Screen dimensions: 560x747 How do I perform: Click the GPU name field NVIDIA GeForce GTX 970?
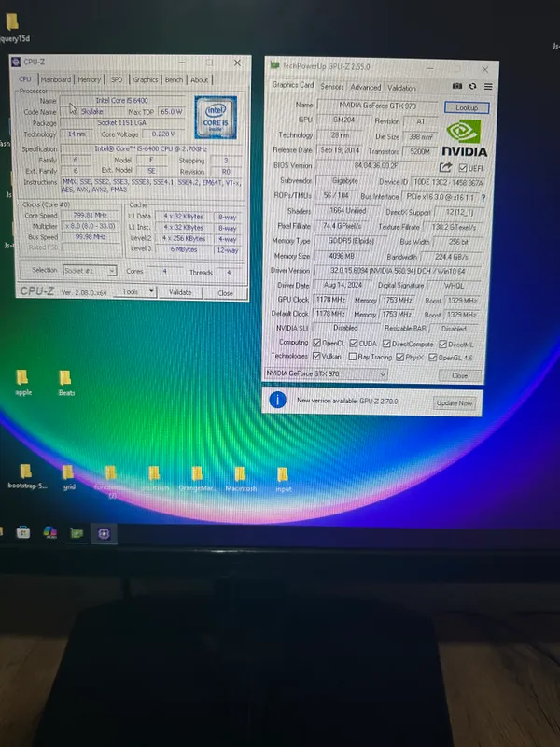[x=377, y=106]
